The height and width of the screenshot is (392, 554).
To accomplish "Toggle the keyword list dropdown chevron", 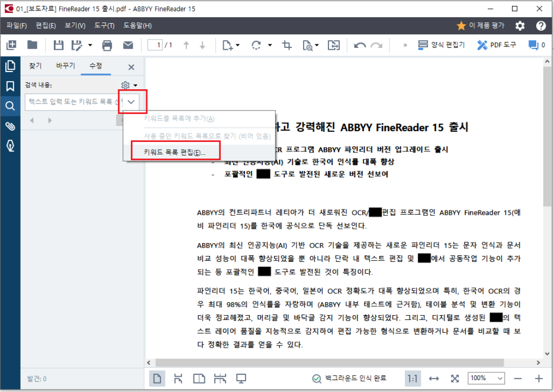I will tap(131, 102).
